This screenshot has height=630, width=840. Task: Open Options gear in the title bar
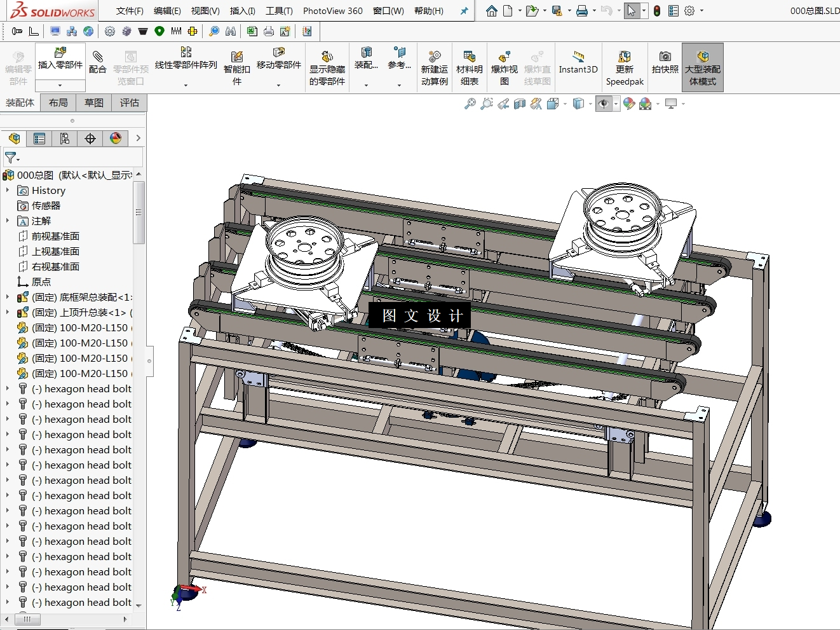tap(689, 11)
